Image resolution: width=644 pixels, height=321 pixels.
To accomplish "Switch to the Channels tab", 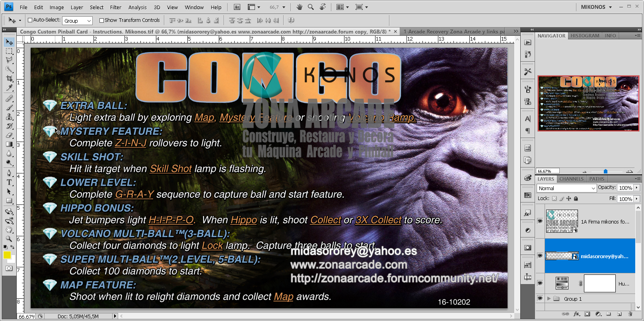I will click(571, 179).
